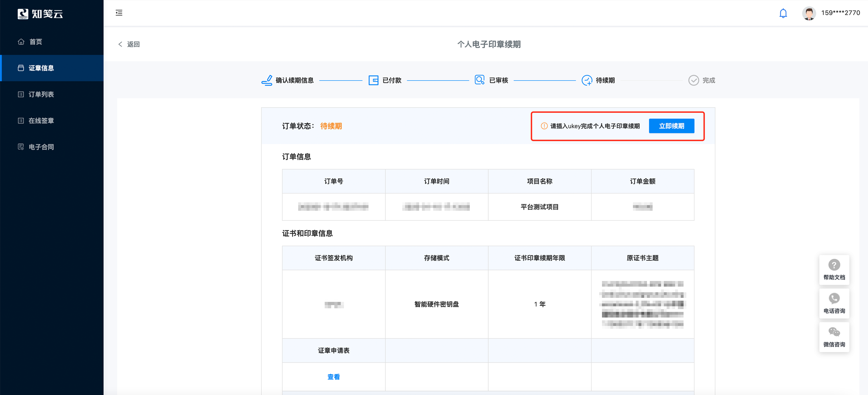Open 在线签章 in the sidebar
The width and height of the screenshot is (868, 395).
pyautogui.click(x=52, y=120)
